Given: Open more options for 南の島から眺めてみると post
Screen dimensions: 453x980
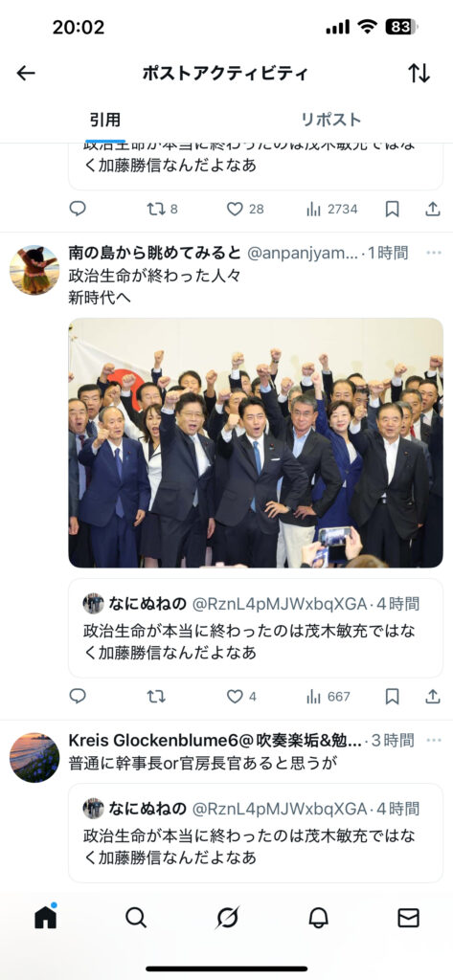Looking at the screenshot, I should 434,253.
